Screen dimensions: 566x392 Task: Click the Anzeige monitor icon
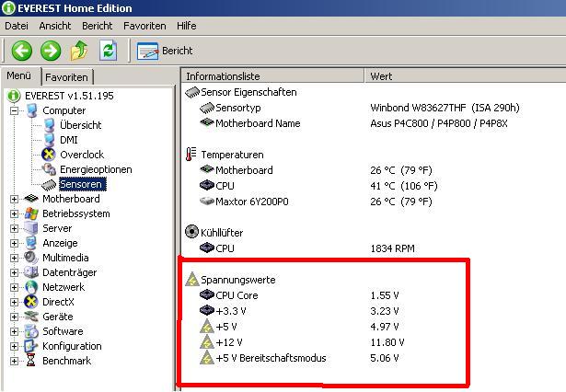31,243
